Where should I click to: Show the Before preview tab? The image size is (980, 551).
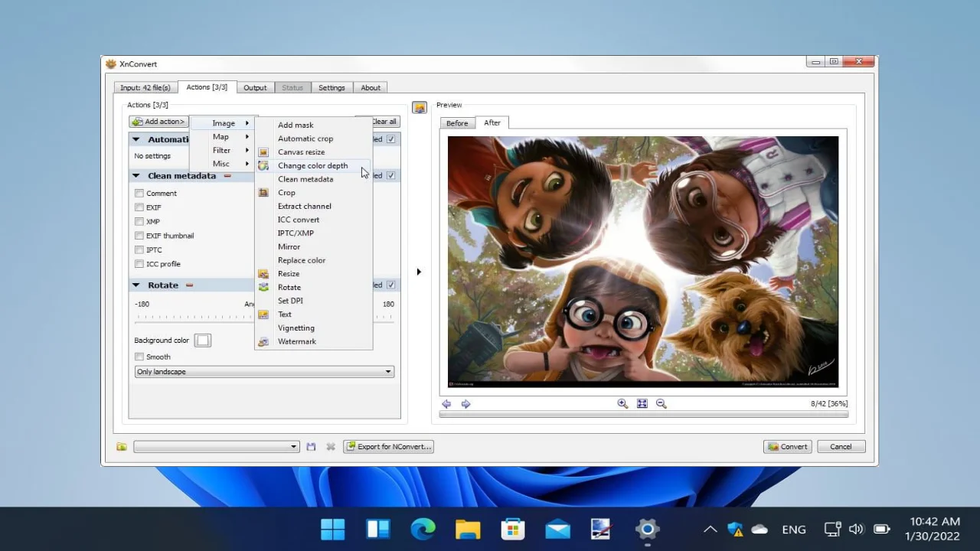pyautogui.click(x=457, y=123)
